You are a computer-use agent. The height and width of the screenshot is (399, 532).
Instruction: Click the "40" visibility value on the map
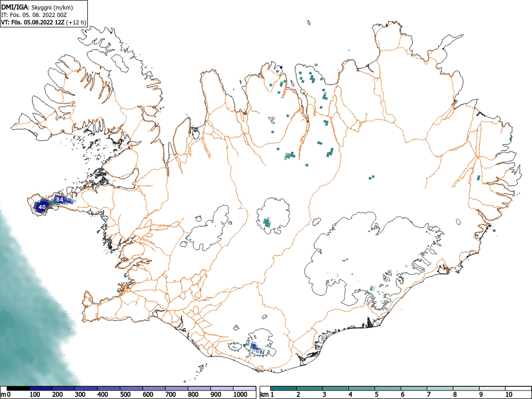[42, 206]
